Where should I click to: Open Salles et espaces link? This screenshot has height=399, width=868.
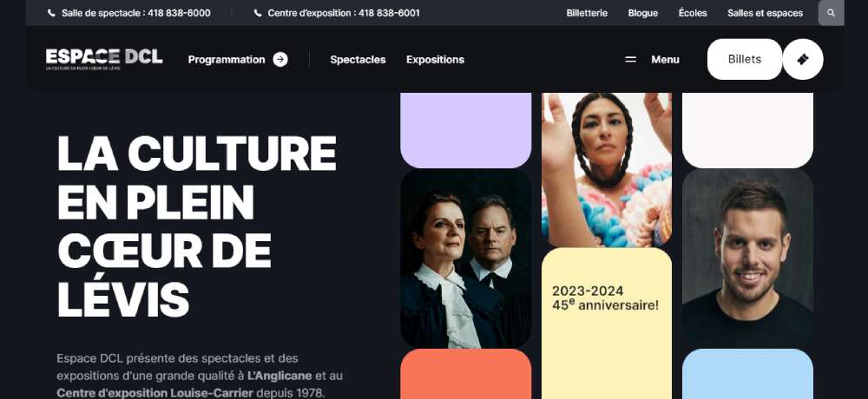(765, 13)
